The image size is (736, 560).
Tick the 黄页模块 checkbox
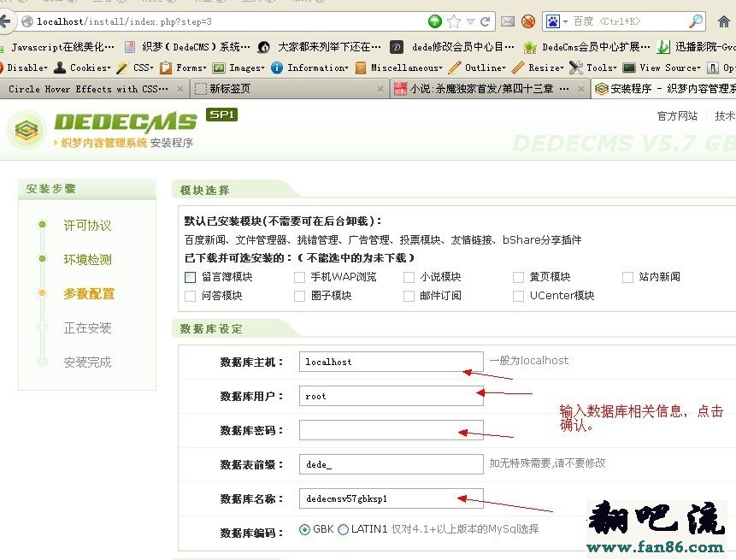(x=518, y=277)
